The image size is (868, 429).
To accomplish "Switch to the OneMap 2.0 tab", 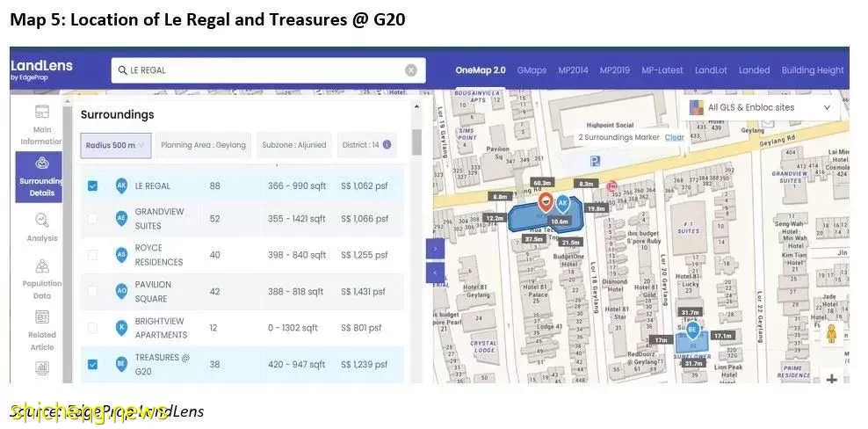I will (481, 70).
